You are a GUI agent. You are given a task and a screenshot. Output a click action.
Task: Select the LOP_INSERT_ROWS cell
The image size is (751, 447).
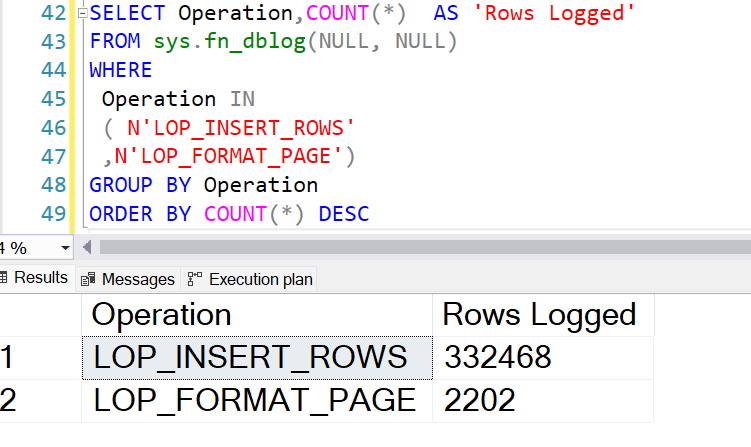pyautogui.click(x=257, y=358)
